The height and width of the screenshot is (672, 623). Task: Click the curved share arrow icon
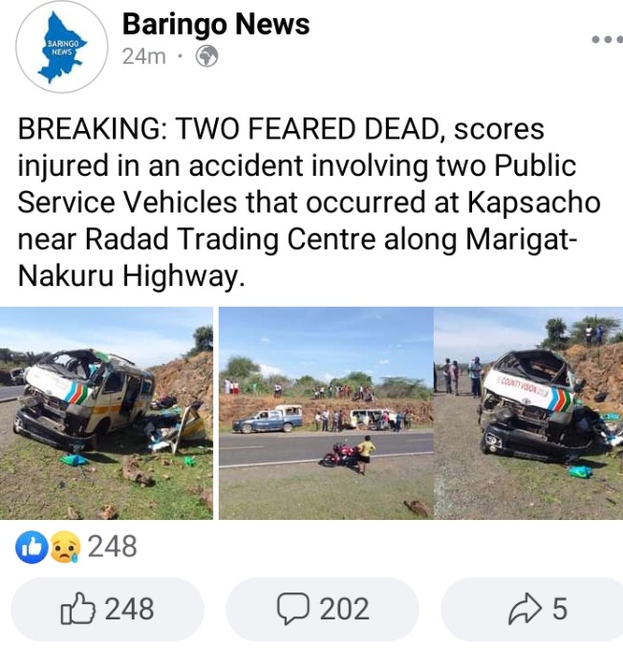click(x=525, y=608)
